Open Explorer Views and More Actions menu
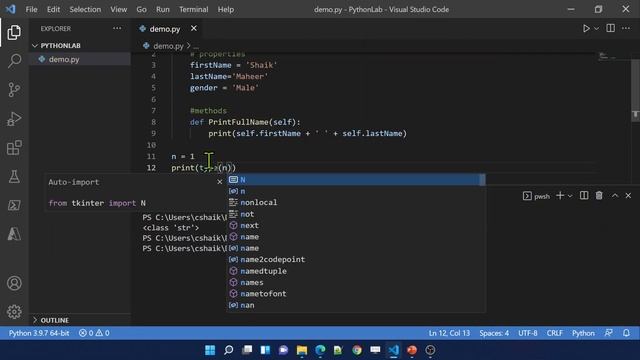Screen dimensions: 640x360 117,28
